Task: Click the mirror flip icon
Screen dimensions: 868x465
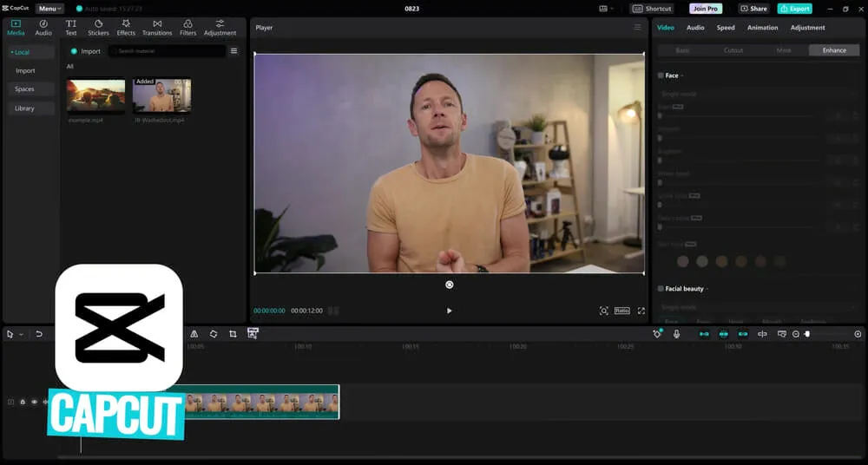Action: click(194, 334)
